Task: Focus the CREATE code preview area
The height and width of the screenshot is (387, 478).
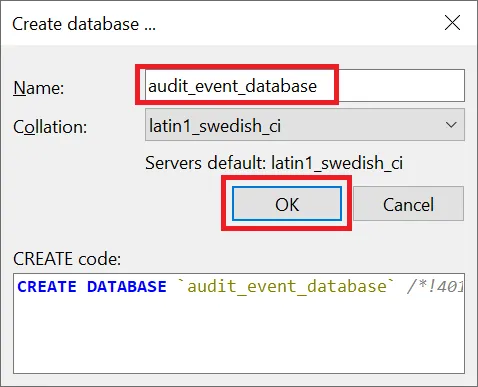Action: (x=239, y=323)
